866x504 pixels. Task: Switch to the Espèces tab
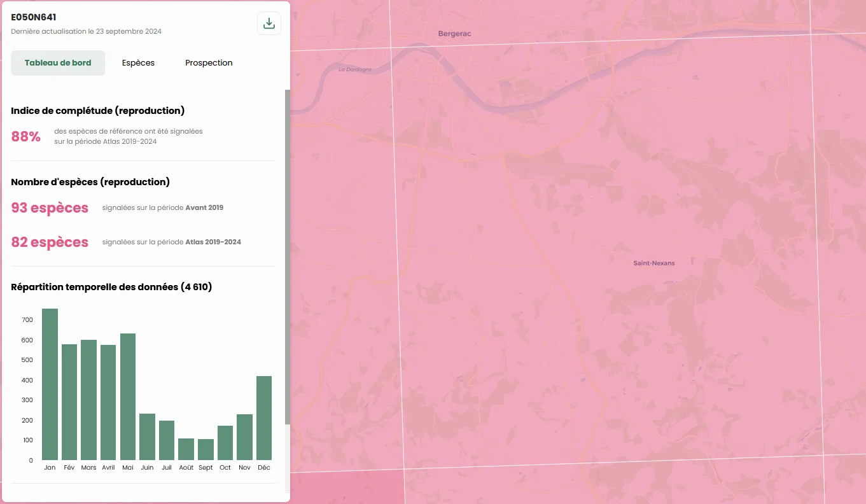pos(138,63)
